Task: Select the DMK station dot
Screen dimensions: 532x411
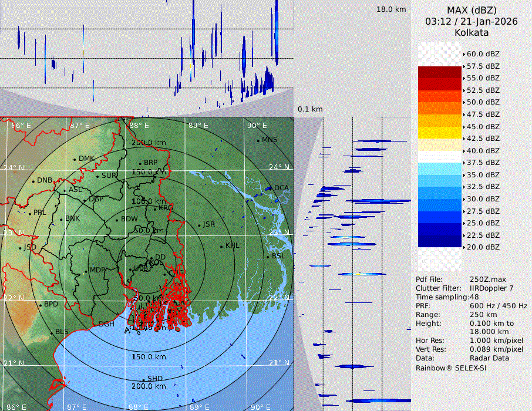Action: coord(75,159)
